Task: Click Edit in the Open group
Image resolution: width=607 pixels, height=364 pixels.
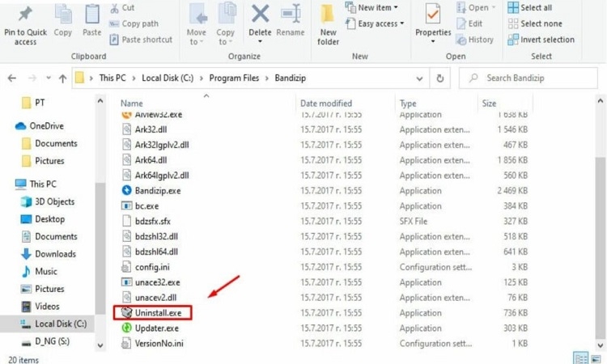Action: click(x=469, y=24)
